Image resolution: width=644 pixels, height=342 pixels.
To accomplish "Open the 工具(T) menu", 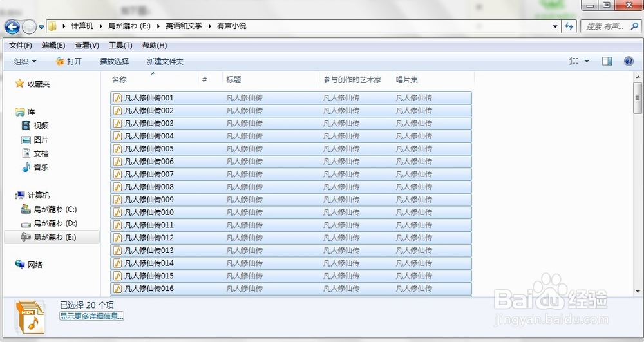I will coord(120,45).
